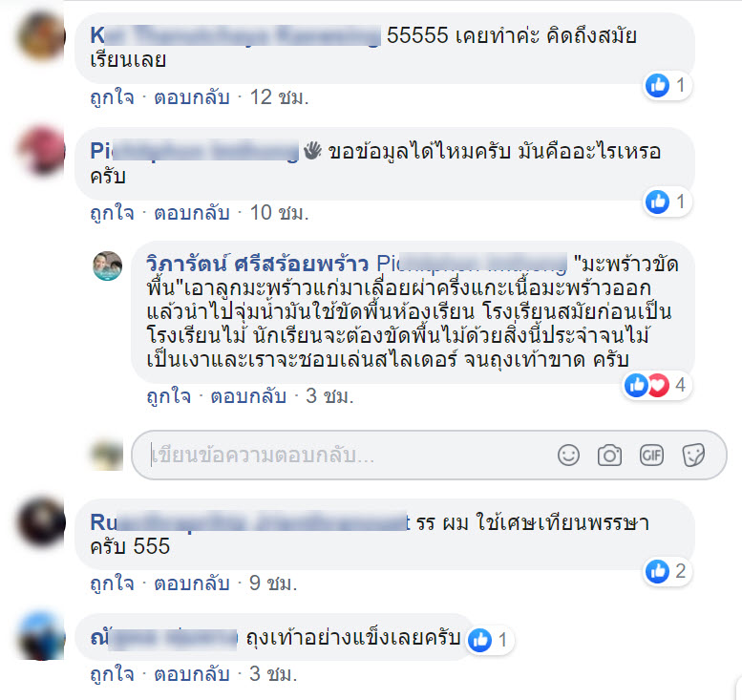Open วิภารัตน์'s profile picture thumbnail

[x=107, y=265]
